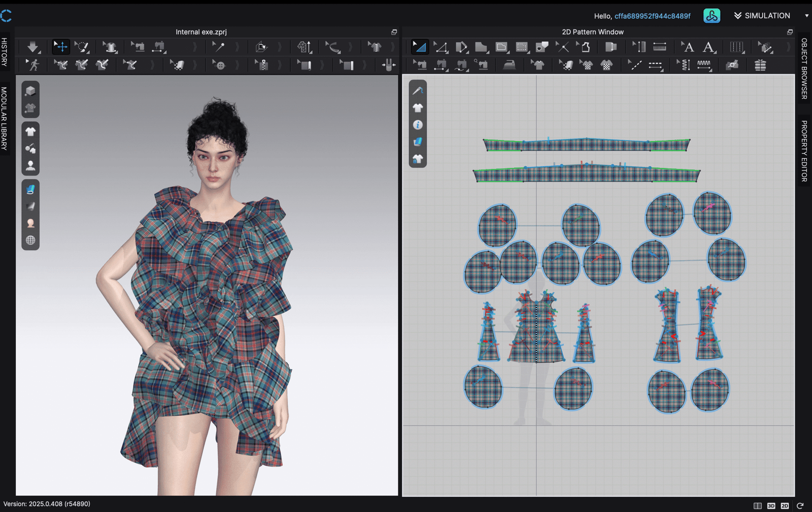
Task: Click the Simulate down-arrow icon
Action: click(33, 47)
